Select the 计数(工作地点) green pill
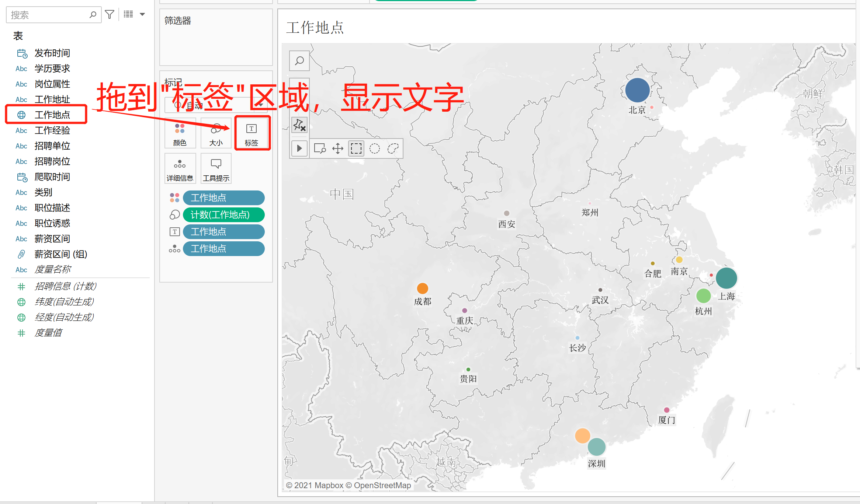860x504 pixels. click(x=223, y=215)
